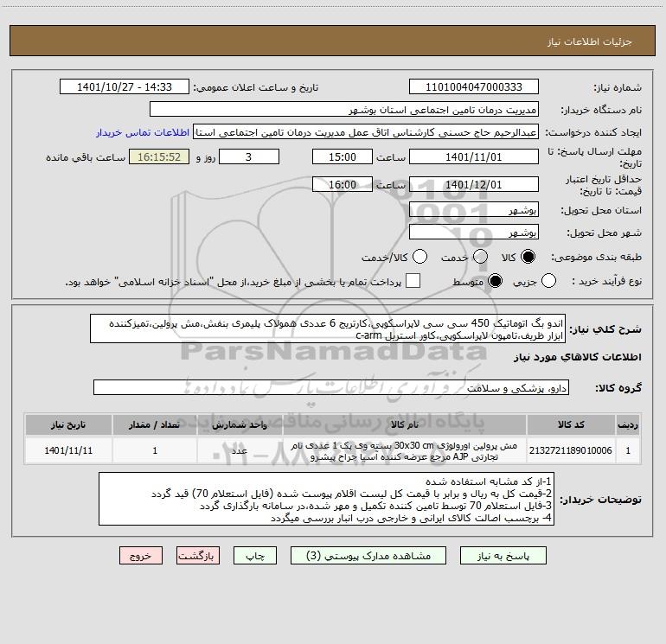Open مشاهده مدارک پیوستی (3) attachments
Image resolution: width=666 pixels, height=644 pixels.
coord(368,556)
